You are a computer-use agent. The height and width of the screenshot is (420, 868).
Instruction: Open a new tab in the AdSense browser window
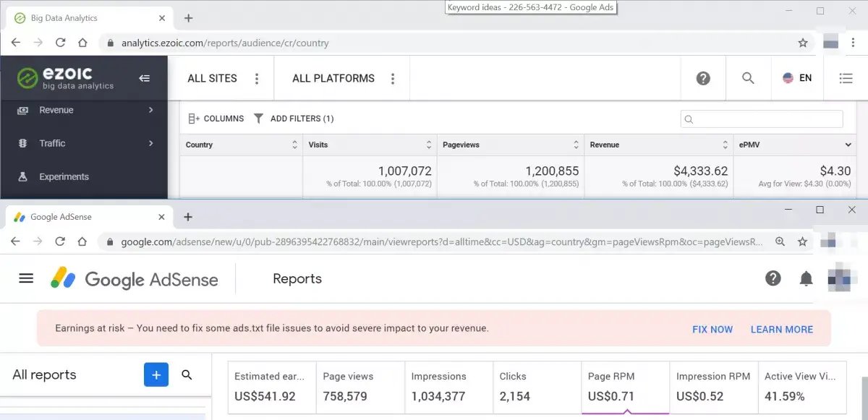[x=188, y=217]
